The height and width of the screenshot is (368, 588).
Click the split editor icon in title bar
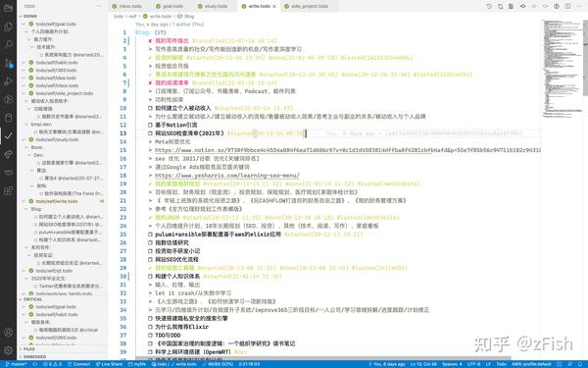[x=567, y=6]
